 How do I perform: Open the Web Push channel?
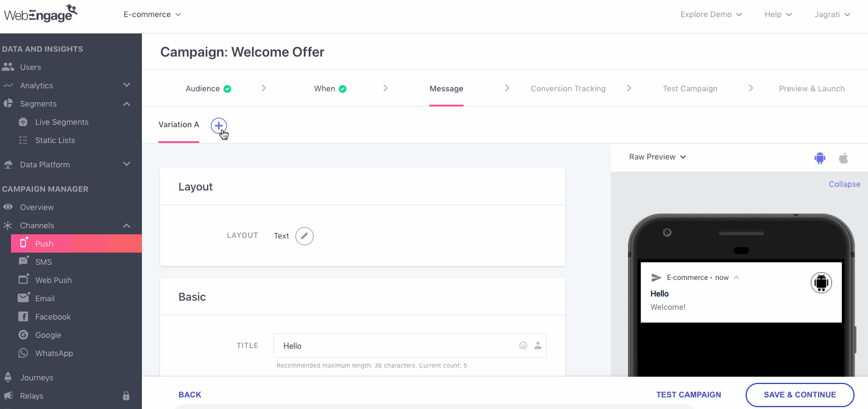click(54, 280)
